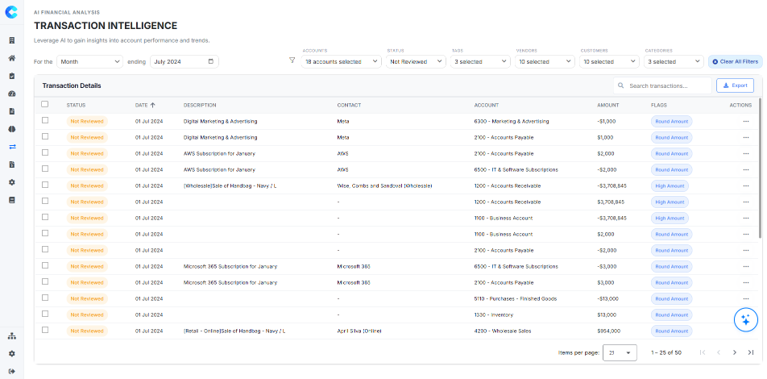
Task: Click Not Reviewed badge on 4200 Wholesale Sales row
Action: click(87, 331)
